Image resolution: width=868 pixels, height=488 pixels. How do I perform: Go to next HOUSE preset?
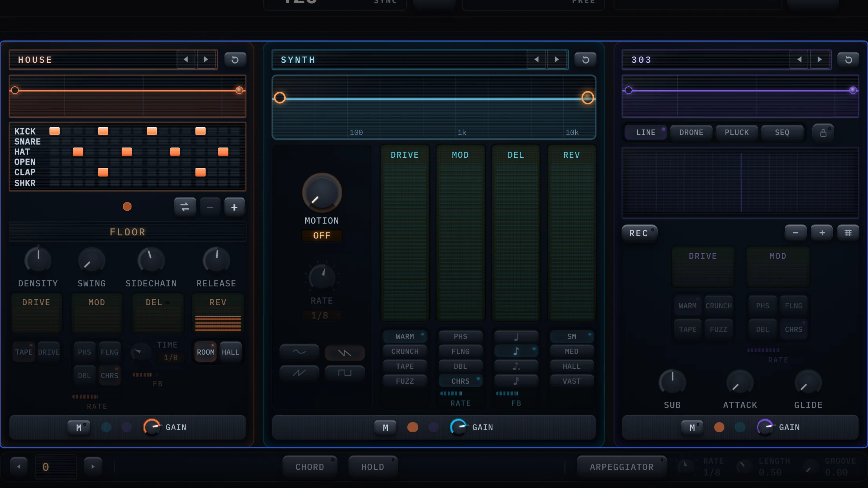206,60
